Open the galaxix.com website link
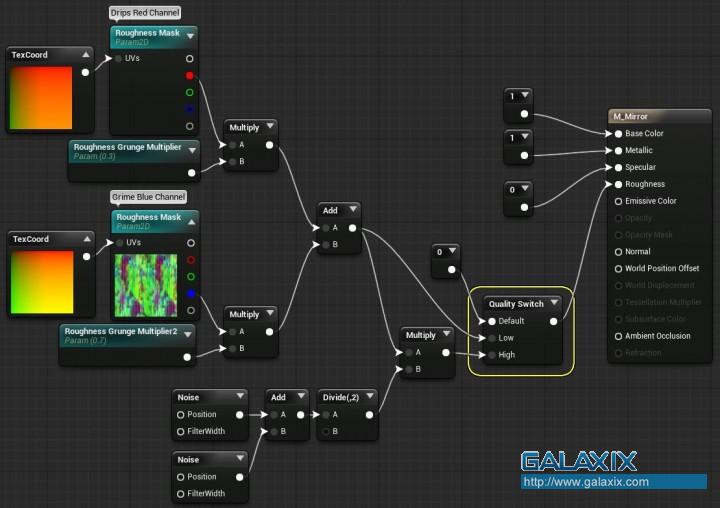This screenshot has width=720, height=508. (586, 482)
